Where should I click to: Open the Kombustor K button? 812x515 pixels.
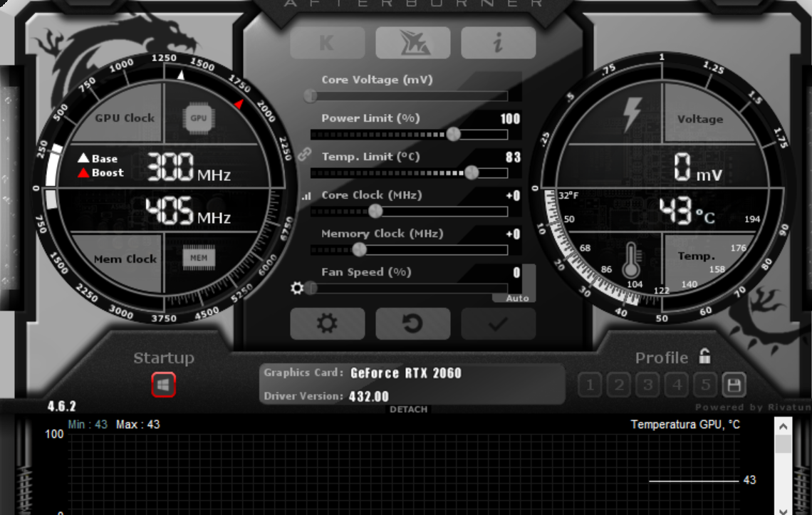pyautogui.click(x=327, y=43)
